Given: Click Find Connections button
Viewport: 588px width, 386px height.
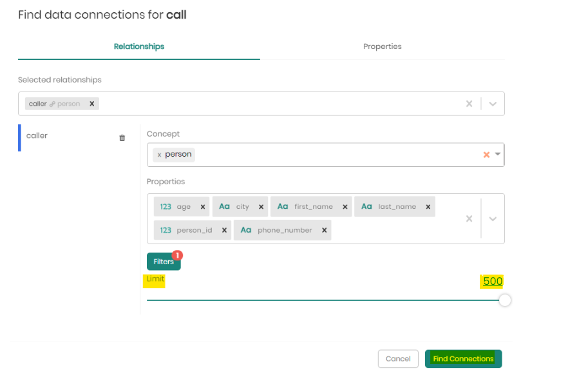Looking at the screenshot, I should pyautogui.click(x=463, y=359).
